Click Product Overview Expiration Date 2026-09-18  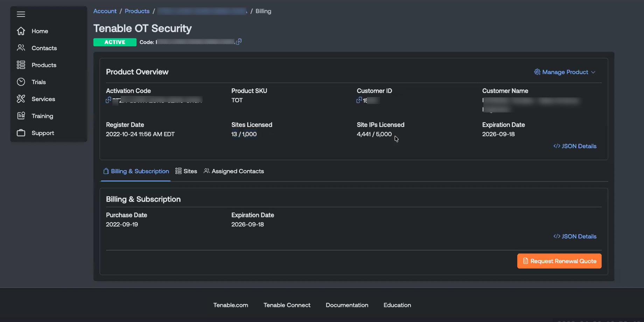click(x=498, y=134)
